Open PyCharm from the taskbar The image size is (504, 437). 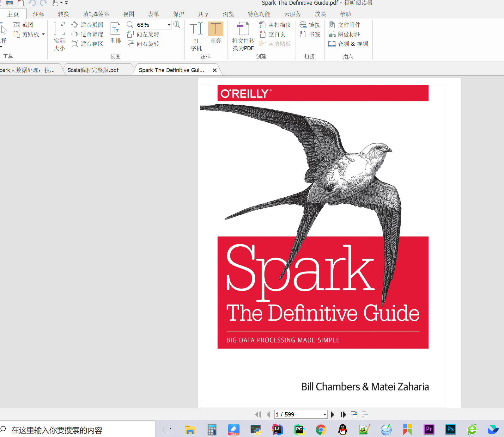(299, 430)
